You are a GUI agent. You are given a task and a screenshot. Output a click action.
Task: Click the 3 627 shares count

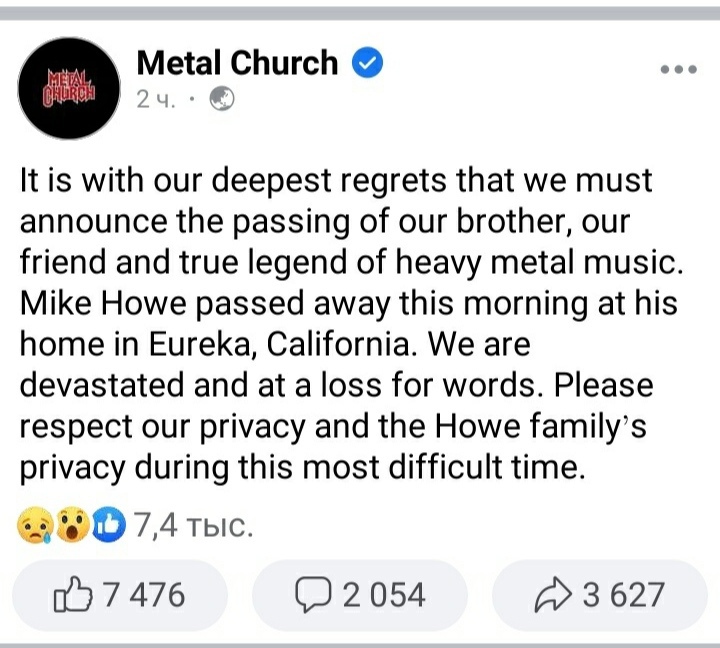tap(622, 595)
